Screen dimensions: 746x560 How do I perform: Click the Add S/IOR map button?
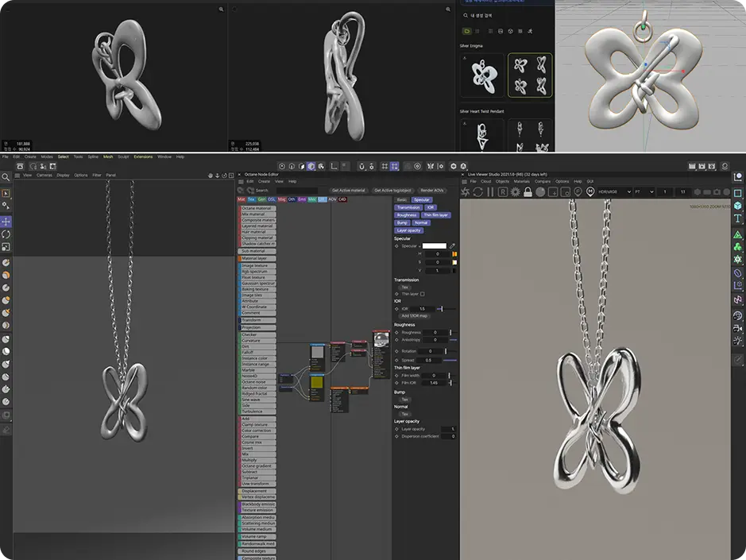414,316
